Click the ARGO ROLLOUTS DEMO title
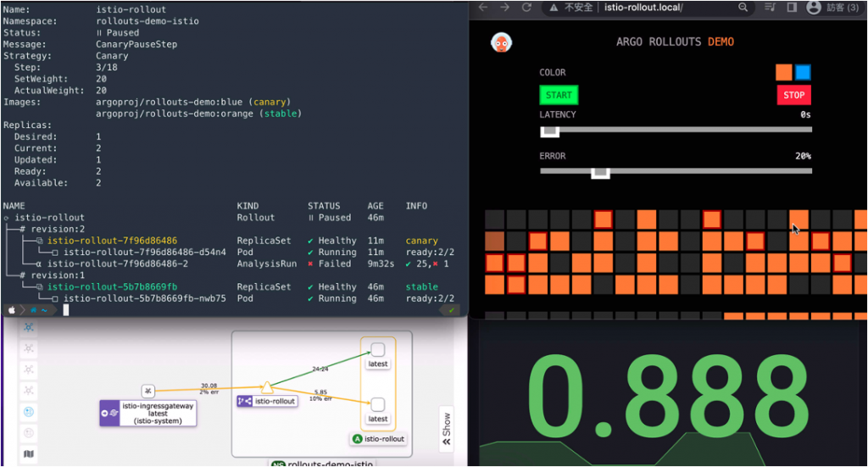868x467 pixels. point(676,42)
